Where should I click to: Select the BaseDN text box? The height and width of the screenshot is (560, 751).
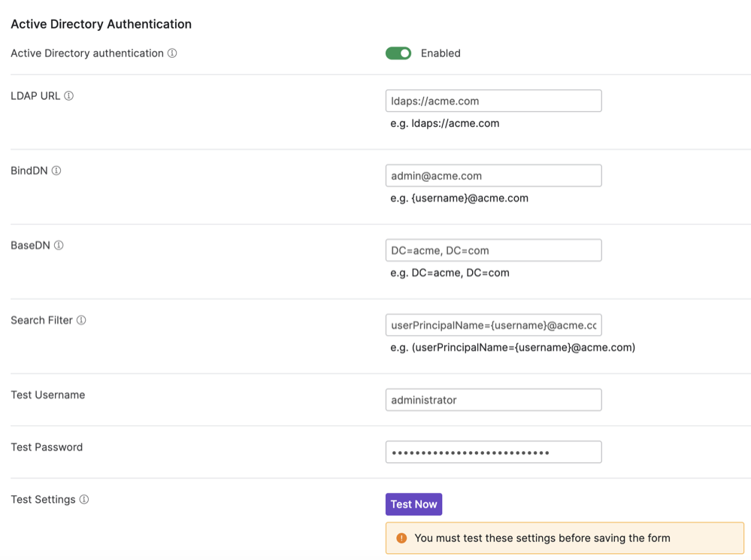[493, 250]
